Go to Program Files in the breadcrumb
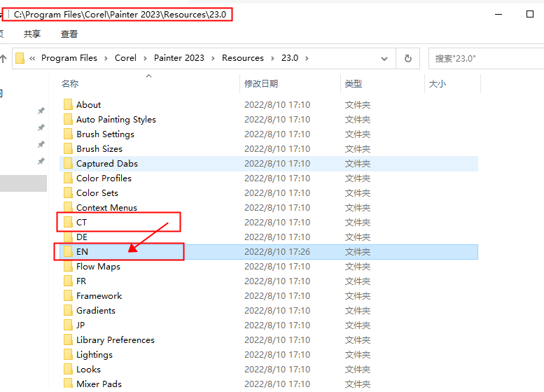The image size is (544, 392). (69, 58)
